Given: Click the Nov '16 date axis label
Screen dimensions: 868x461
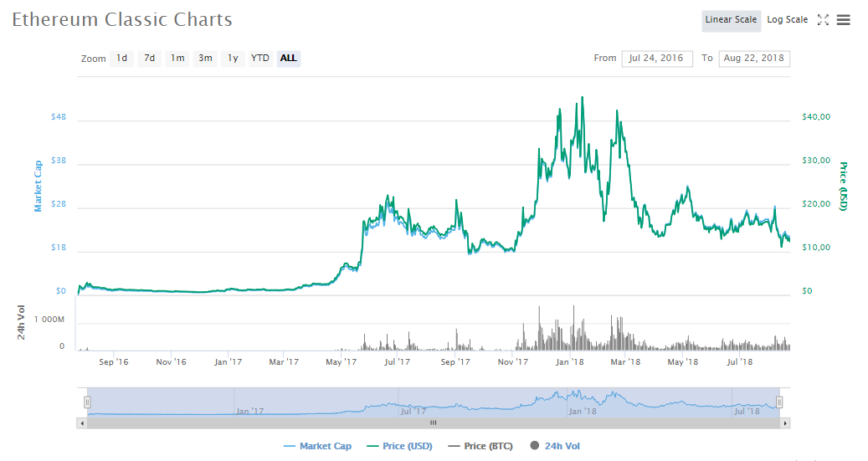Looking at the screenshot, I should coord(171,362).
